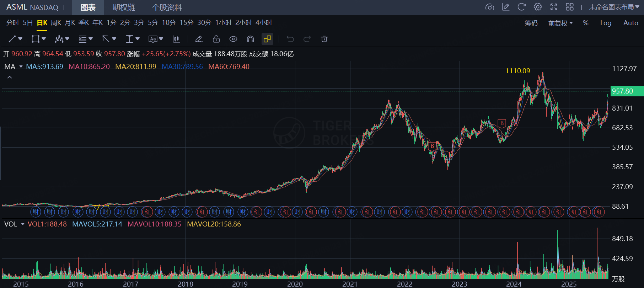Open chart settings gear icon

[x=538, y=7]
